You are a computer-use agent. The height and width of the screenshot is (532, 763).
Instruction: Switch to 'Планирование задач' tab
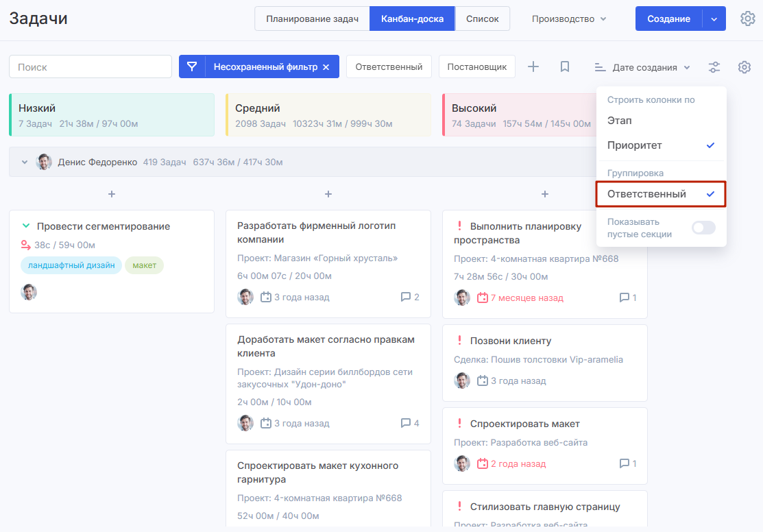click(x=312, y=19)
